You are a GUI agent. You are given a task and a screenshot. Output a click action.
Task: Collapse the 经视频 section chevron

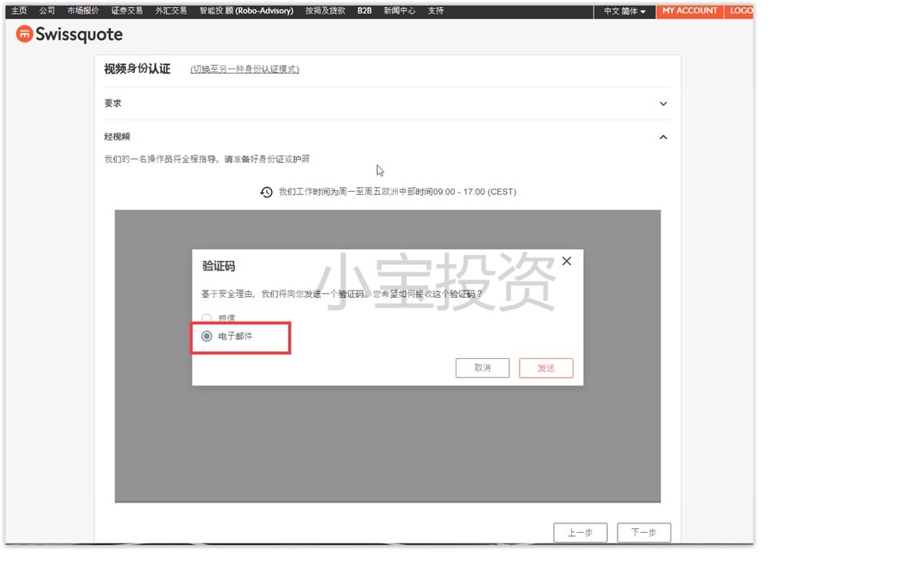tap(663, 137)
